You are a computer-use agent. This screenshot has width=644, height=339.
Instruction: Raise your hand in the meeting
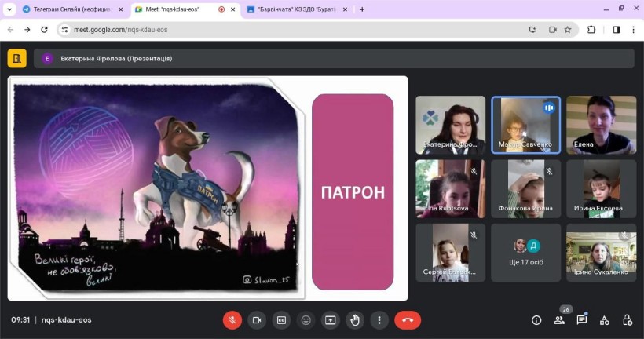[355, 320]
